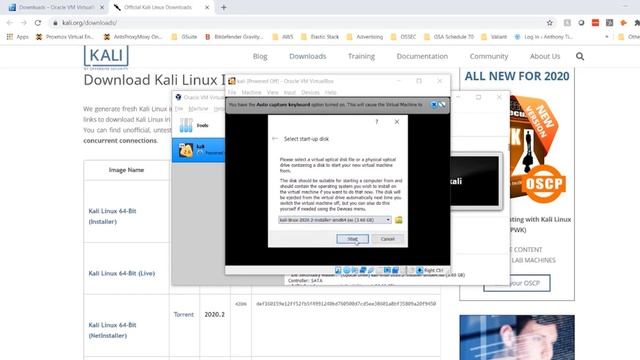The height and width of the screenshot is (360, 640).
Task: Open the Valiant bookmark folder
Action: (x=494, y=37)
